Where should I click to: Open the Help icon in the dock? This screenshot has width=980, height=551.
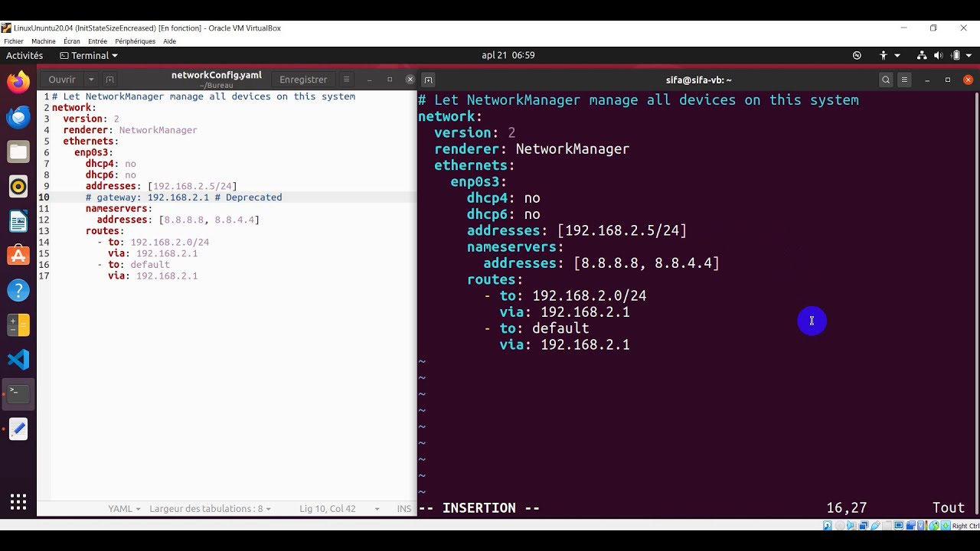[18, 290]
